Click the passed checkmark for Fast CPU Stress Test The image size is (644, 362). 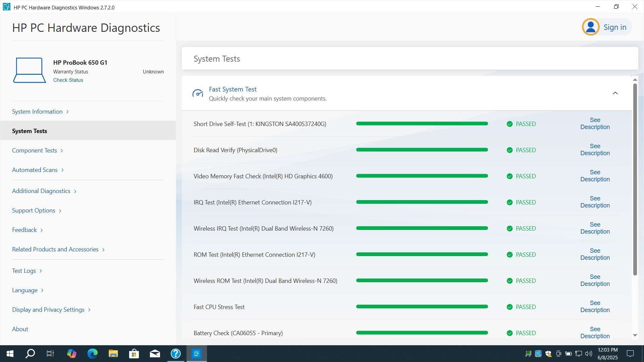click(509, 307)
